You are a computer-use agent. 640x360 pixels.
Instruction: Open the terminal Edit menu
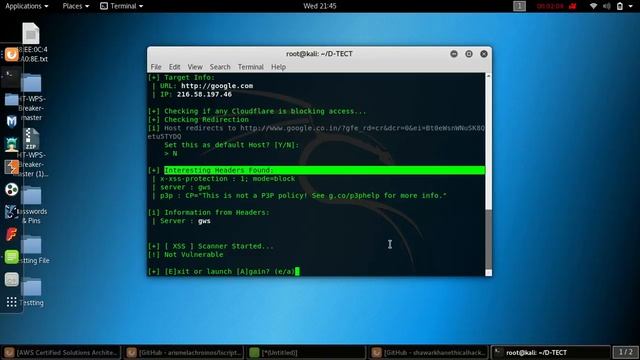click(x=174, y=67)
